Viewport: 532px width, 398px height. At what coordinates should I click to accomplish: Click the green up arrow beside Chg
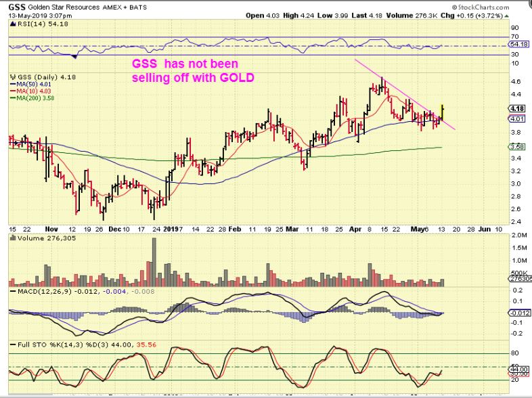coord(506,16)
